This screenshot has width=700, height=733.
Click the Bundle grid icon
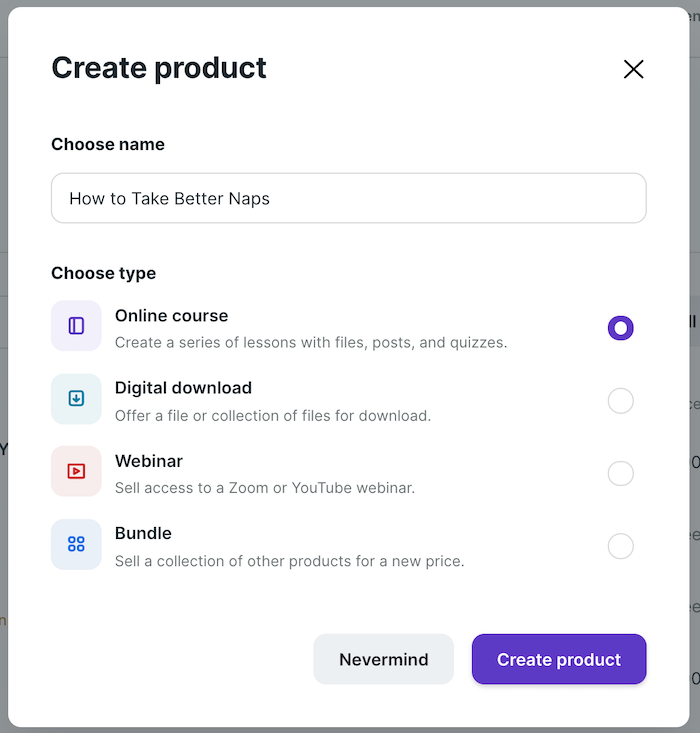(76, 544)
